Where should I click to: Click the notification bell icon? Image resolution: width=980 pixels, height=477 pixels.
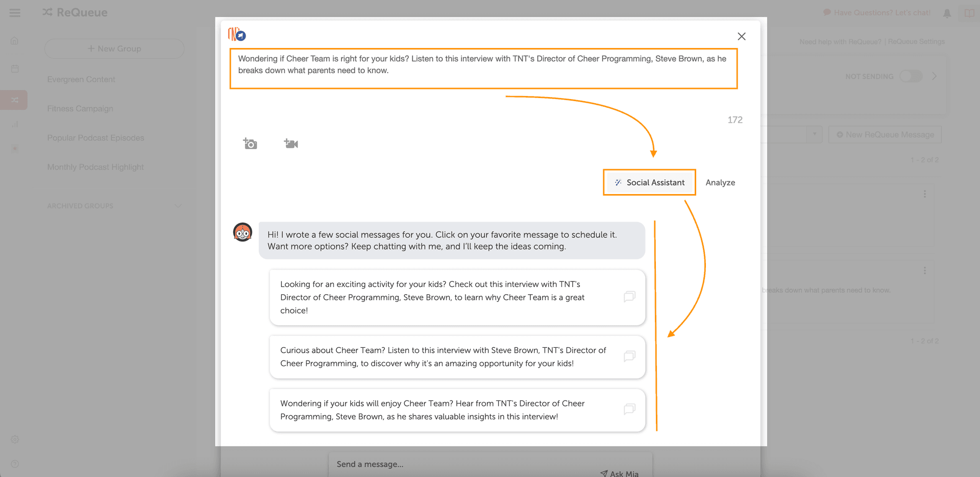tap(947, 13)
